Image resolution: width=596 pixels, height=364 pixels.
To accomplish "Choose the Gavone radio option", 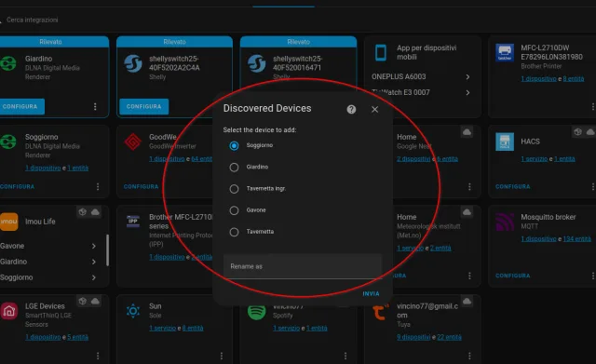I will click(234, 210).
